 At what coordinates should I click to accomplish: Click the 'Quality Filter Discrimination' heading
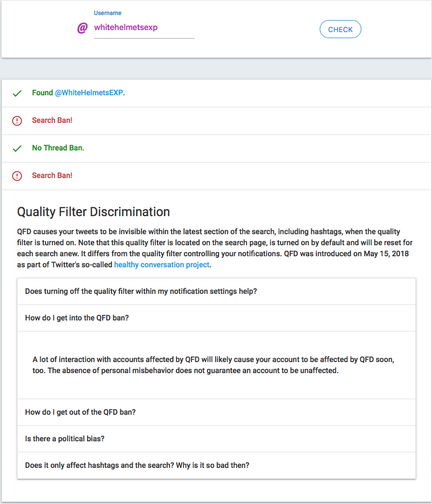pyautogui.click(x=93, y=212)
